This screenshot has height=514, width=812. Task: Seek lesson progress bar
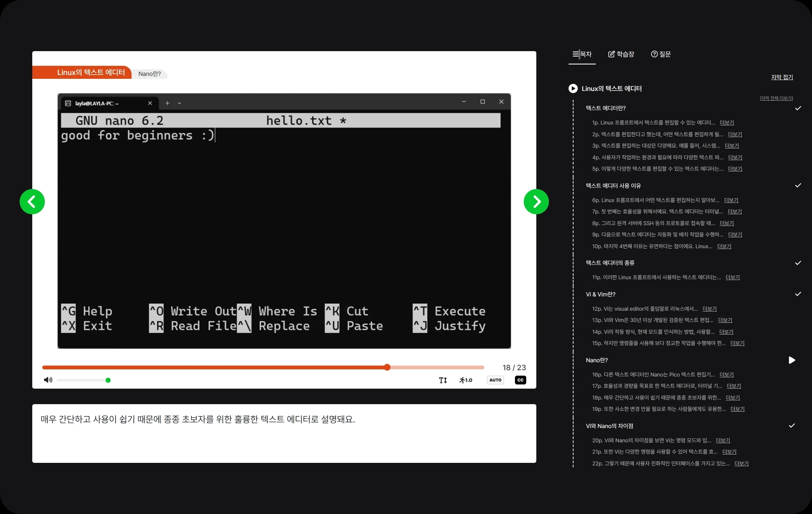263,367
